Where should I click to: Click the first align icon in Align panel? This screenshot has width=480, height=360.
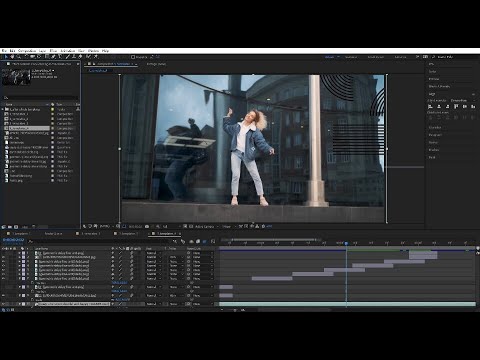(430, 107)
